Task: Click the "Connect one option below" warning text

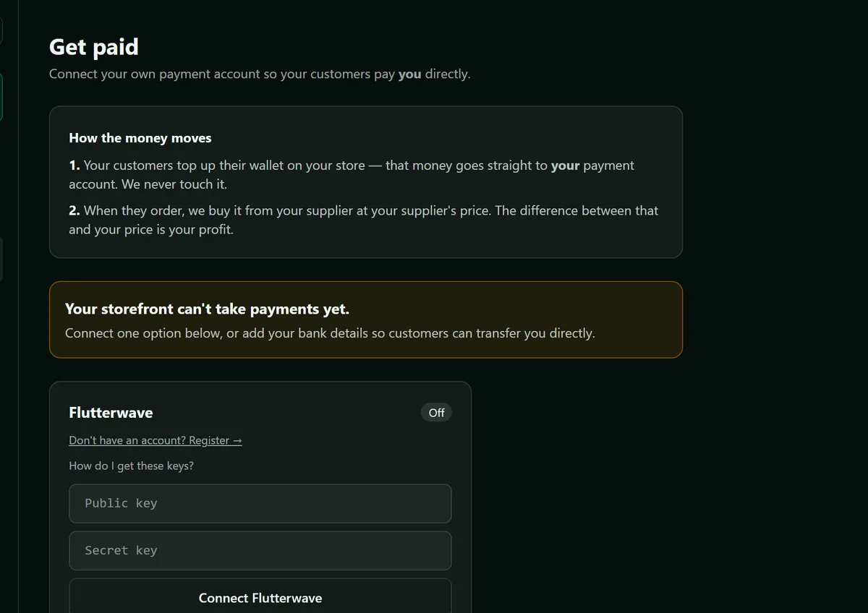Action: (330, 333)
